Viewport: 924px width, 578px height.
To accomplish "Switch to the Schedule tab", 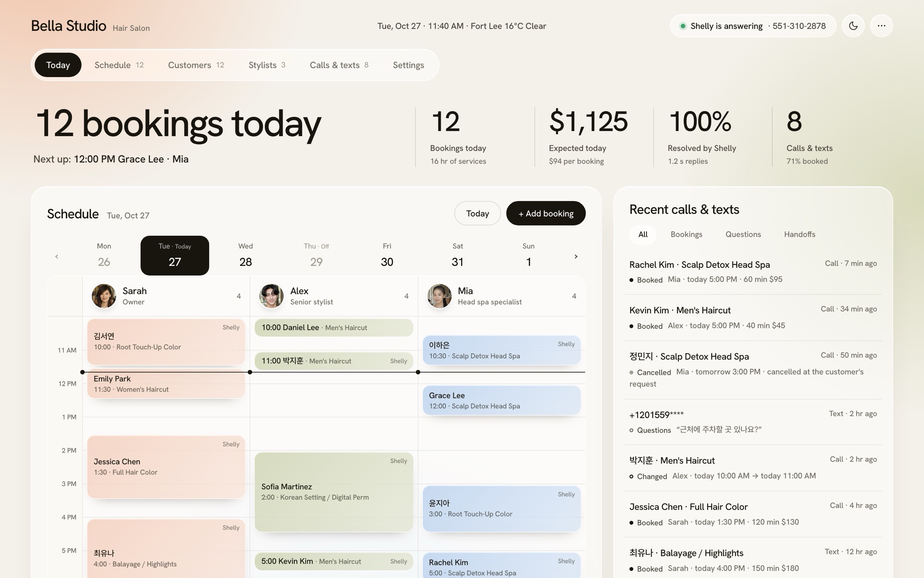I will point(119,65).
